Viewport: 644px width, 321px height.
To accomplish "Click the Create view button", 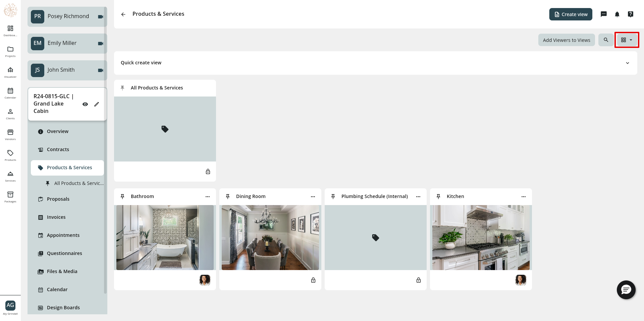I will [x=571, y=14].
